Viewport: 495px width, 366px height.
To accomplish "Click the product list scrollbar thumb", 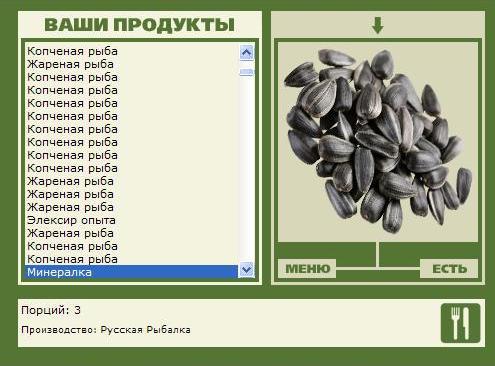I will pos(246,72).
